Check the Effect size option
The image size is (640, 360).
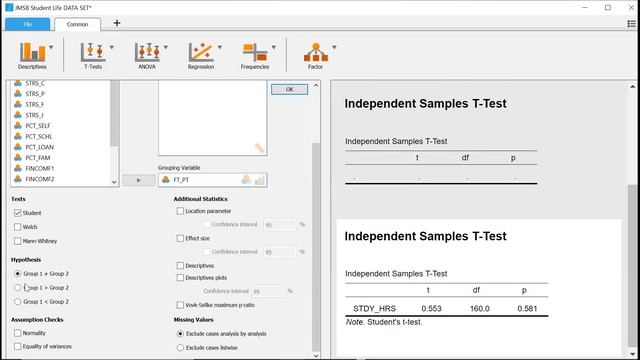click(180, 238)
